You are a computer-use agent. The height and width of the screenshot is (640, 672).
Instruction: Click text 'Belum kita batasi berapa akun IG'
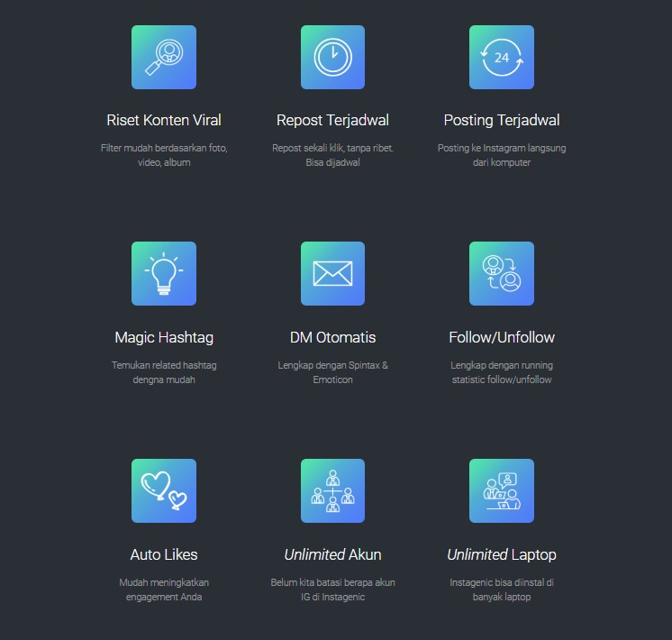tap(332, 590)
